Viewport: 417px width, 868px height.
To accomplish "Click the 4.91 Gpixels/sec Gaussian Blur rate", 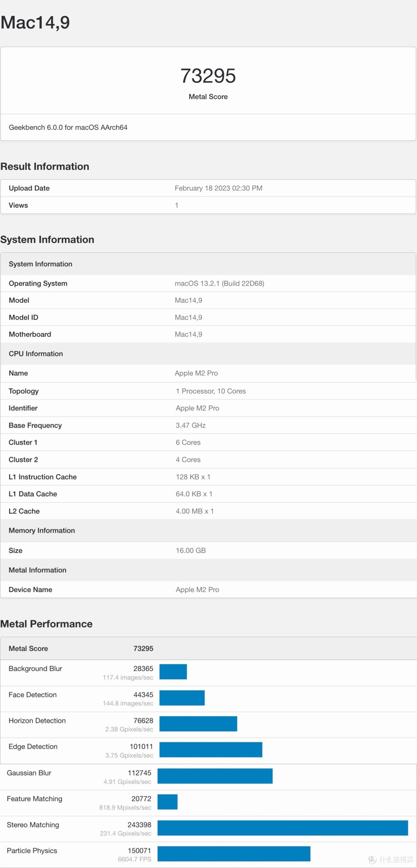I will [127, 782].
